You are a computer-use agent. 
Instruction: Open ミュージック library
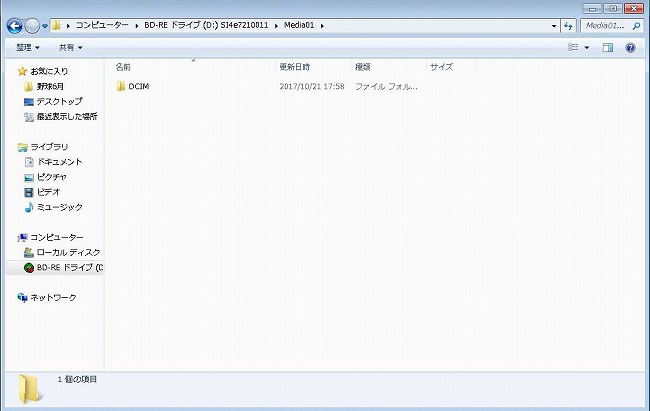coord(59,207)
